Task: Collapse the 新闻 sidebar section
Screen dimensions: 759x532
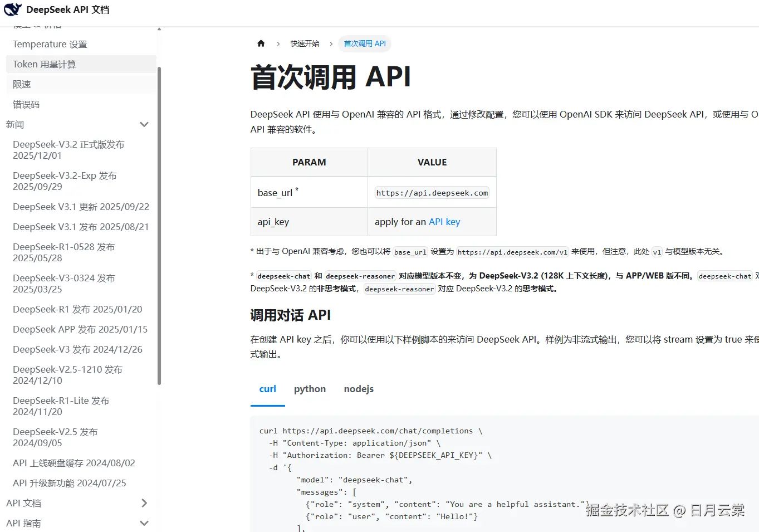Action: click(144, 124)
